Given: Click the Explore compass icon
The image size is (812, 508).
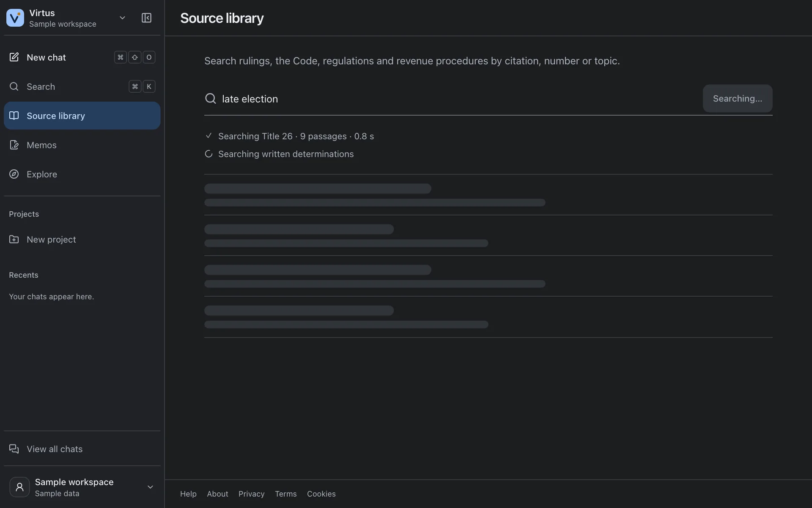Looking at the screenshot, I should pos(14,174).
